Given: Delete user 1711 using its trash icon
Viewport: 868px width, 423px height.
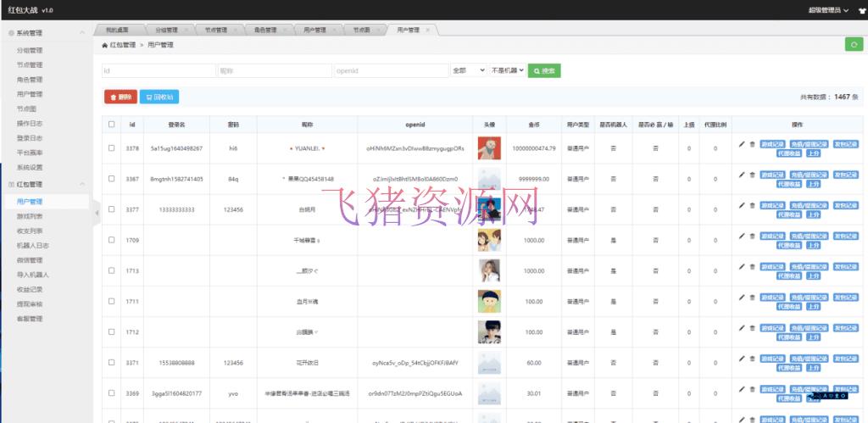Looking at the screenshot, I should [x=753, y=297].
